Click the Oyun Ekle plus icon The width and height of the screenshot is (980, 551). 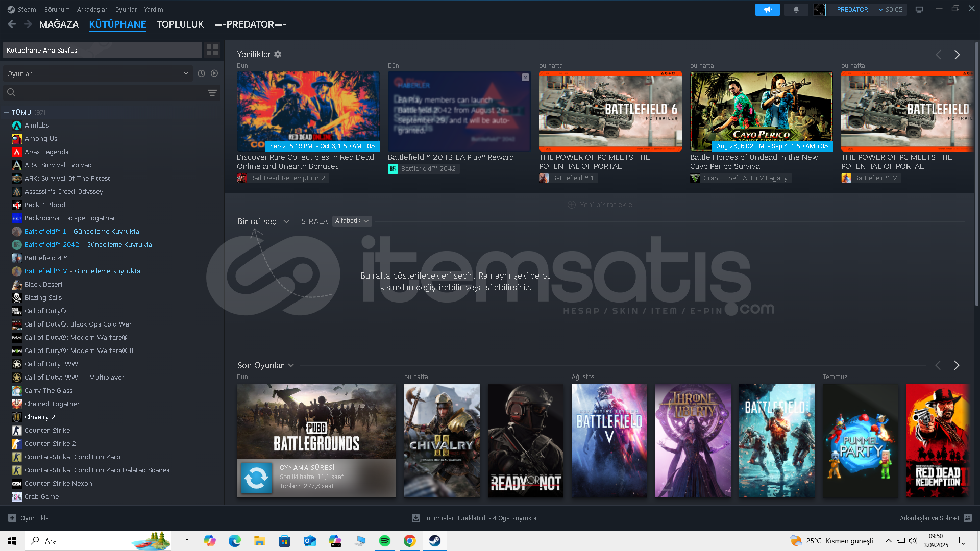[12, 518]
